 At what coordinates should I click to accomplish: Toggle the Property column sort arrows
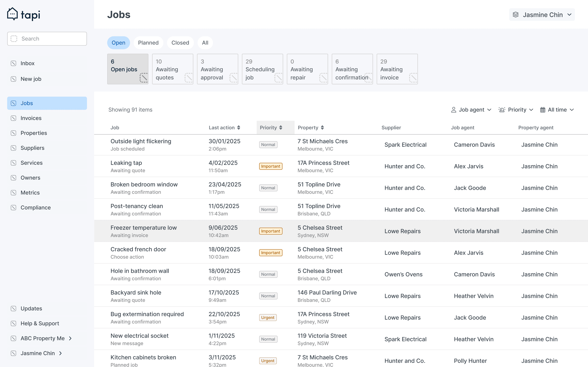click(322, 128)
